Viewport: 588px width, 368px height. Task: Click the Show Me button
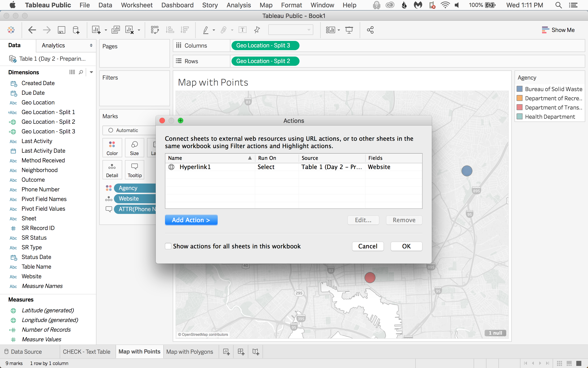558,30
